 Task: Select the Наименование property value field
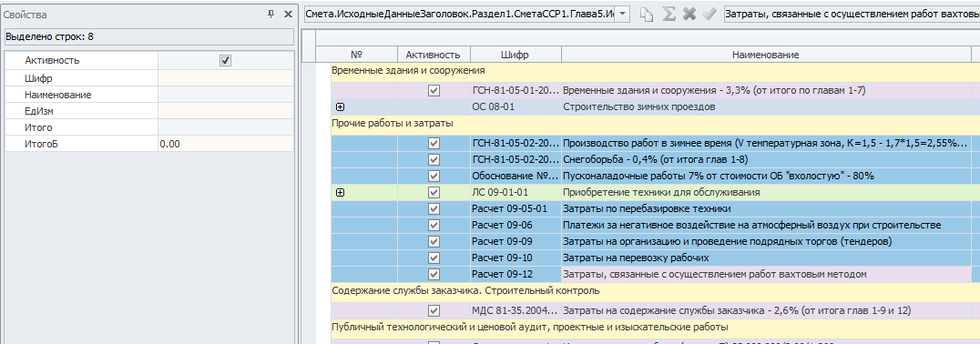click(225, 95)
